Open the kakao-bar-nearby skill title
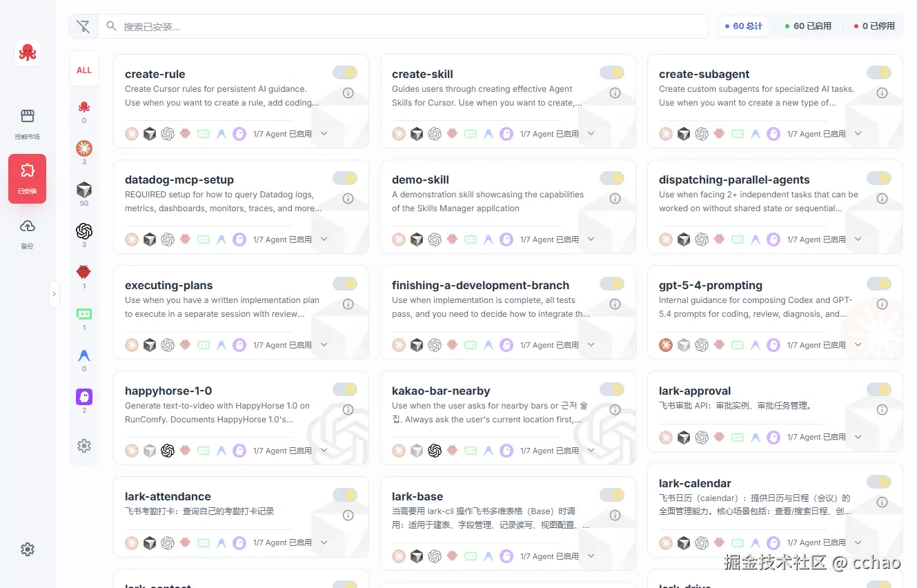Screen dimensions: 917x588 pos(441,391)
